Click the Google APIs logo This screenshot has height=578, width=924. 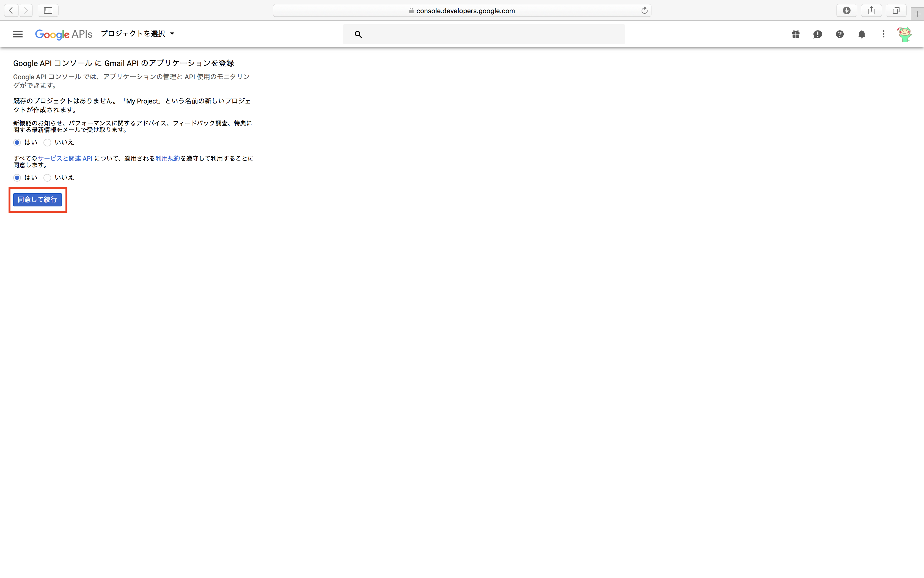pos(64,34)
